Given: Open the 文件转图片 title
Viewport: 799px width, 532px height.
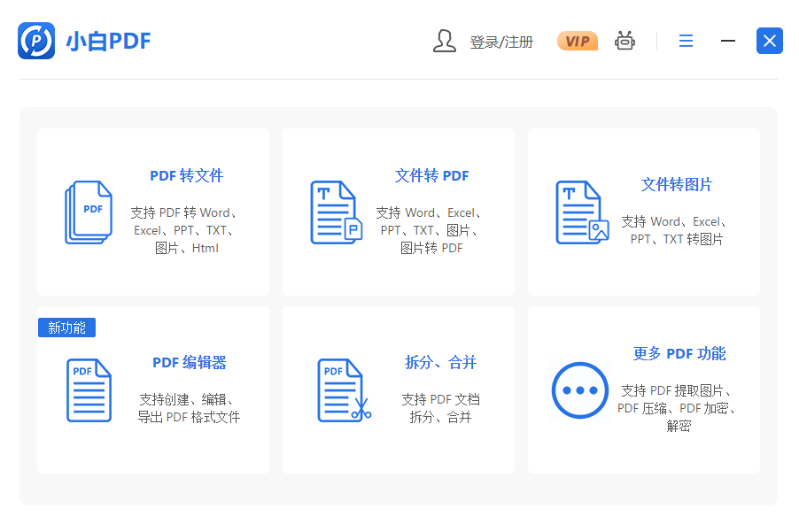Looking at the screenshot, I should point(677,184).
